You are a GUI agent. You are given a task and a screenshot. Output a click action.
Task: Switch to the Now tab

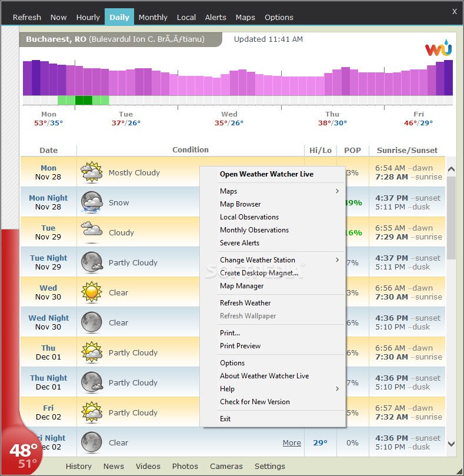point(58,17)
